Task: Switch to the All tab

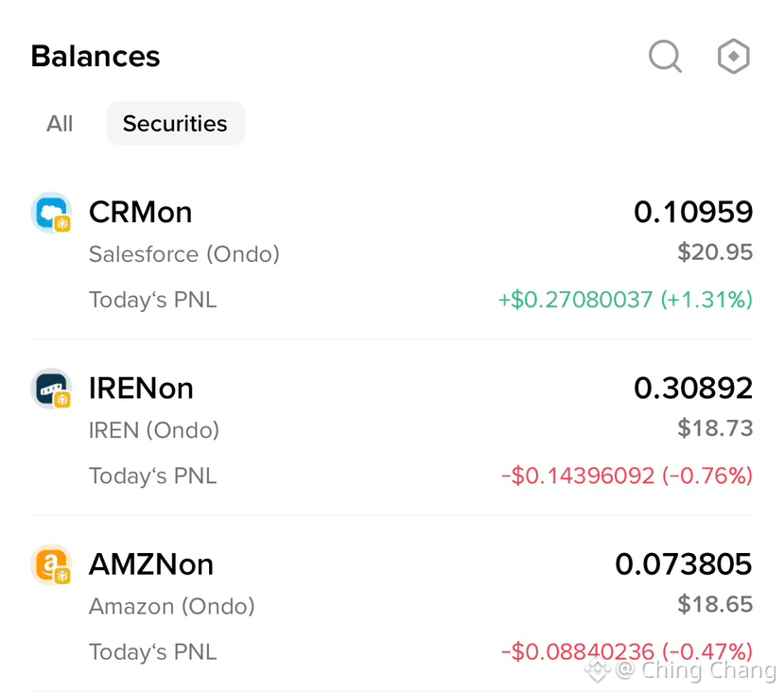Action: [60, 124]
